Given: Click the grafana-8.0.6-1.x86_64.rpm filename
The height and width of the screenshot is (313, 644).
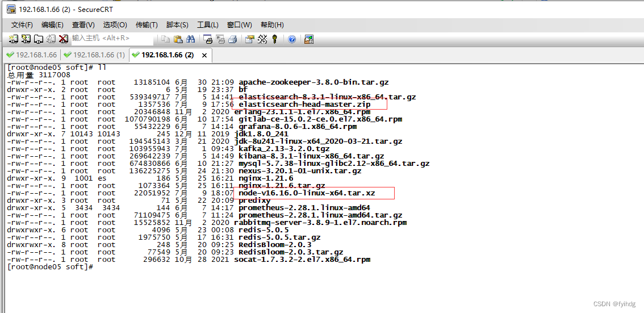Looking at the screenshot, I should (298, 127).
